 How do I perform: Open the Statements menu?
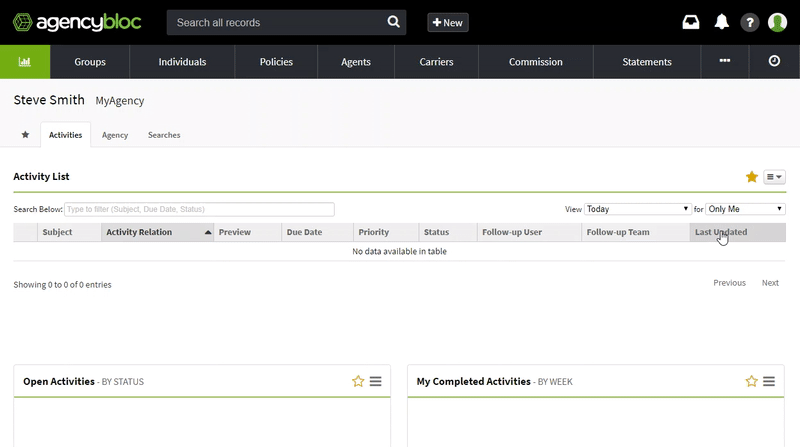[647, 62]
